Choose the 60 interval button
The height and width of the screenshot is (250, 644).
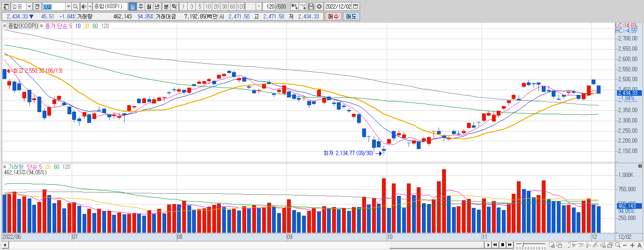click(232, 6)
